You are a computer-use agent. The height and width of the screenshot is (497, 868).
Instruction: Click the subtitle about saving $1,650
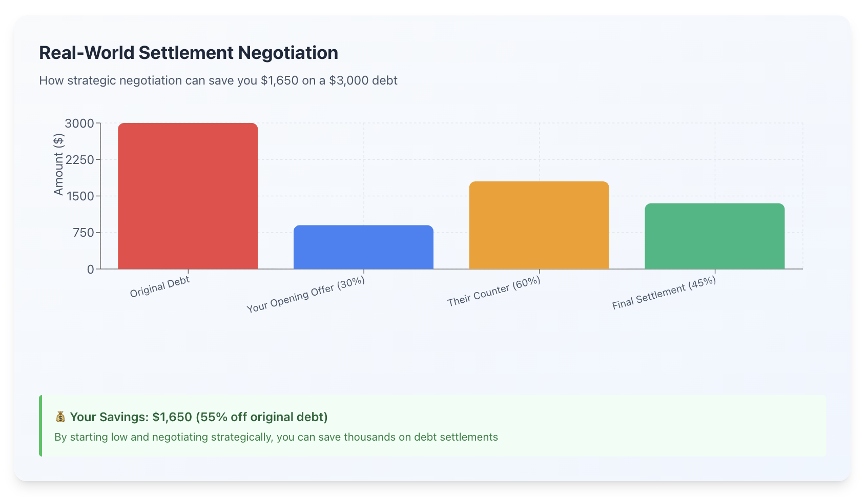(218, 80)
